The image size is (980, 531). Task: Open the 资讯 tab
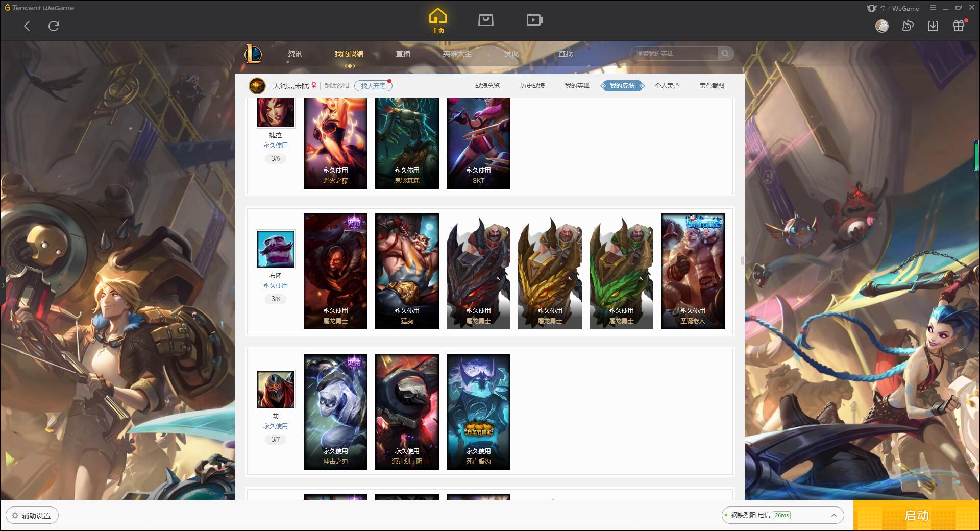coord(295,54)
